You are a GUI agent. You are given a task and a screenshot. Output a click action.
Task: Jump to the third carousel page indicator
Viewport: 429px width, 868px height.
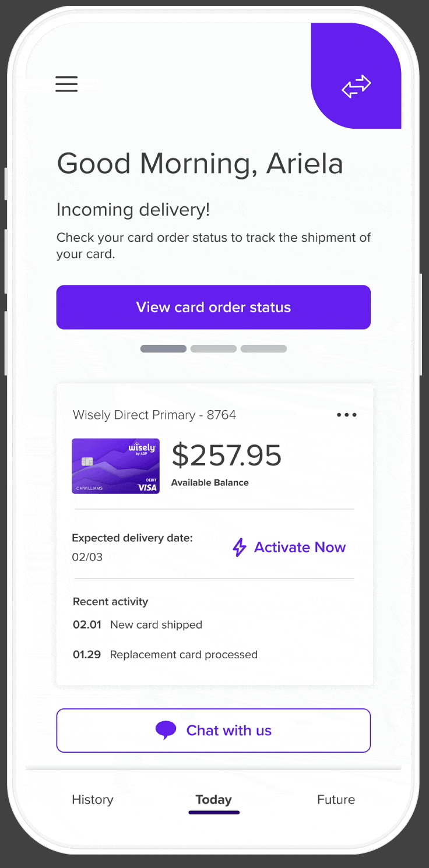pyautogui.click(x=263, y=349)
